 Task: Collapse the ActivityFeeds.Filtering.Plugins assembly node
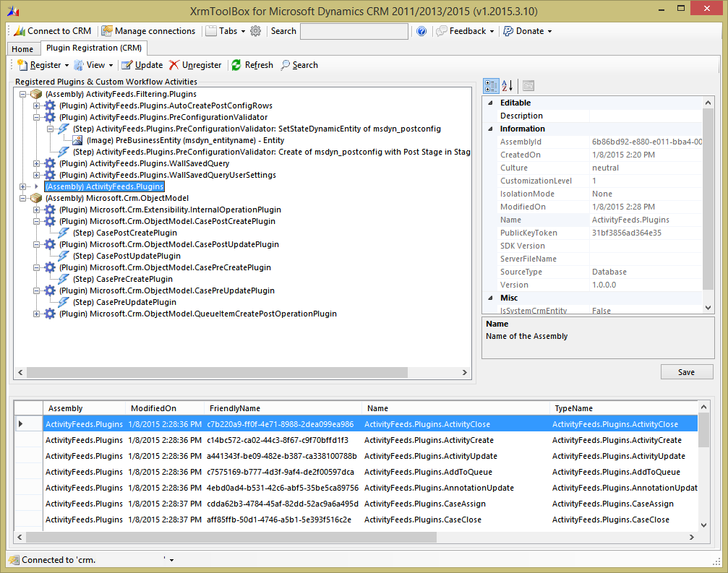click(22, 94)
